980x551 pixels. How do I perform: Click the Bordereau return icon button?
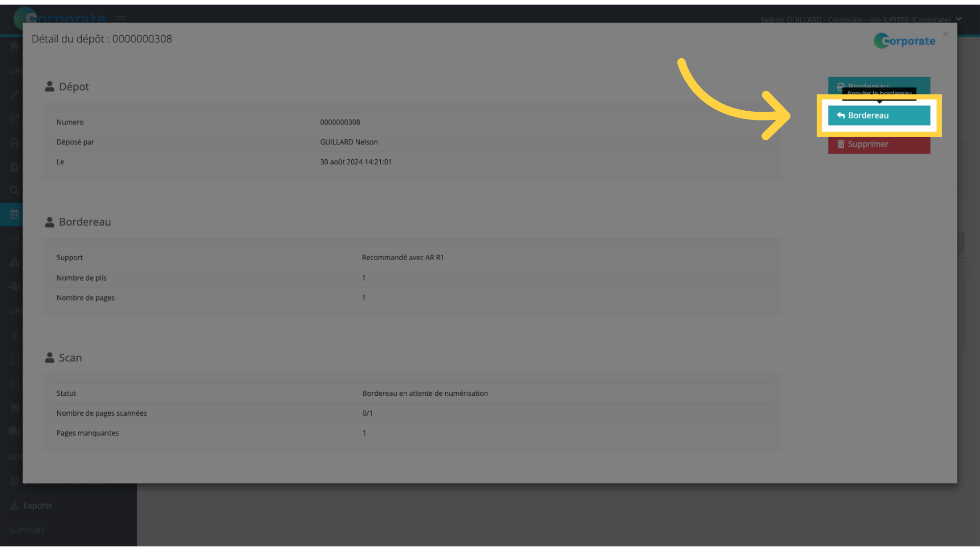879,115
